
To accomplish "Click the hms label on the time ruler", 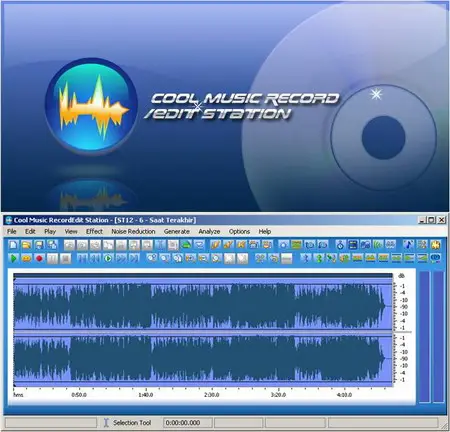I will (18, 395).
